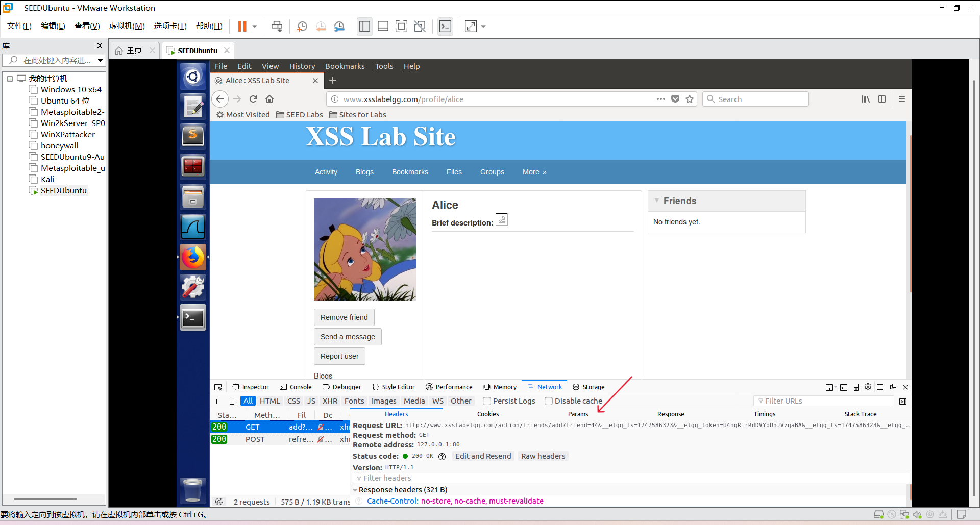This screenshot has width=980, height=525.
Task: Open DevTools settings gear icon
Action: (x=868, y=387)
